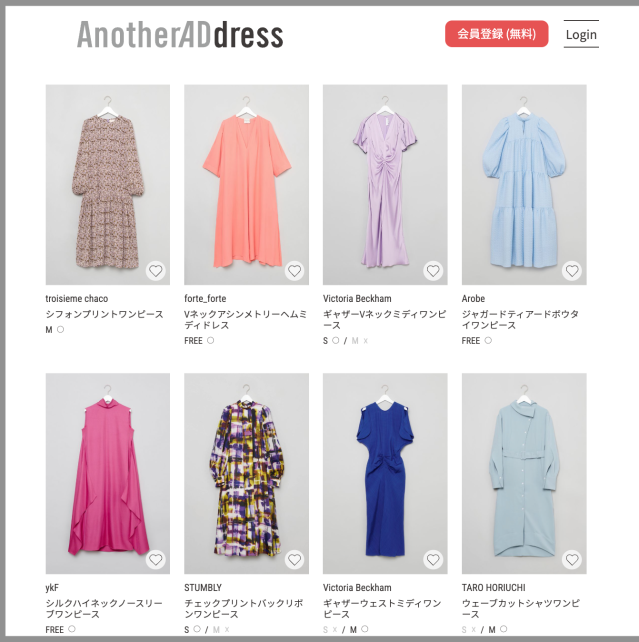
Task: Open the first Victoria Beckham brand link
Action: coord(357,298)
